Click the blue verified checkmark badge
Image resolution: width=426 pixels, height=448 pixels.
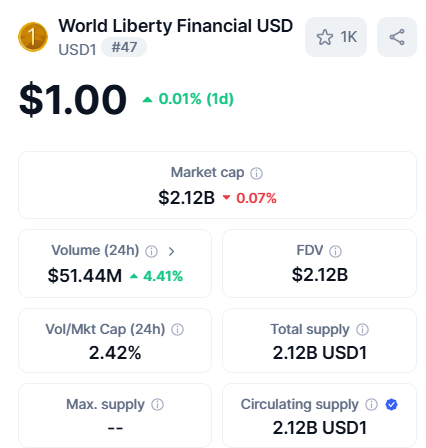[x=391, y=405]
